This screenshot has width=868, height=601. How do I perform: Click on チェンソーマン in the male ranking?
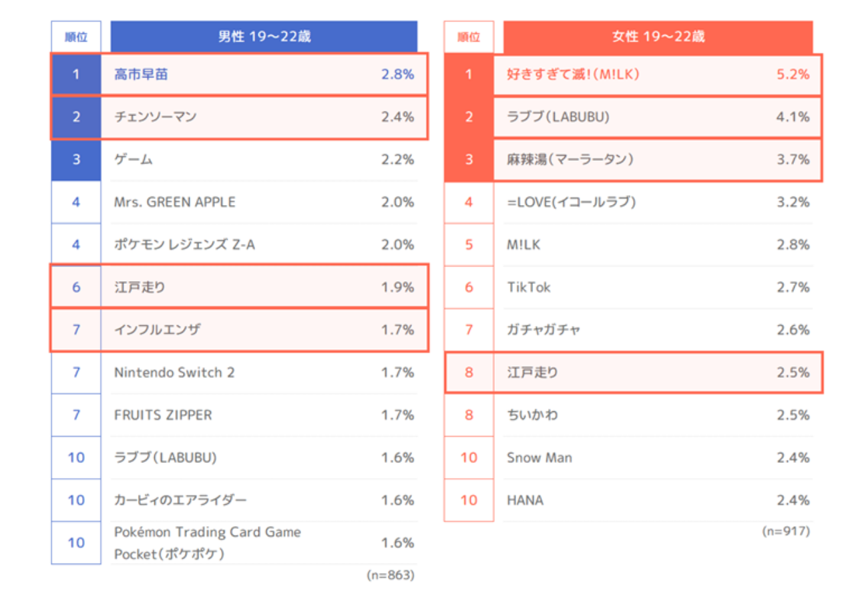(155, 117)
